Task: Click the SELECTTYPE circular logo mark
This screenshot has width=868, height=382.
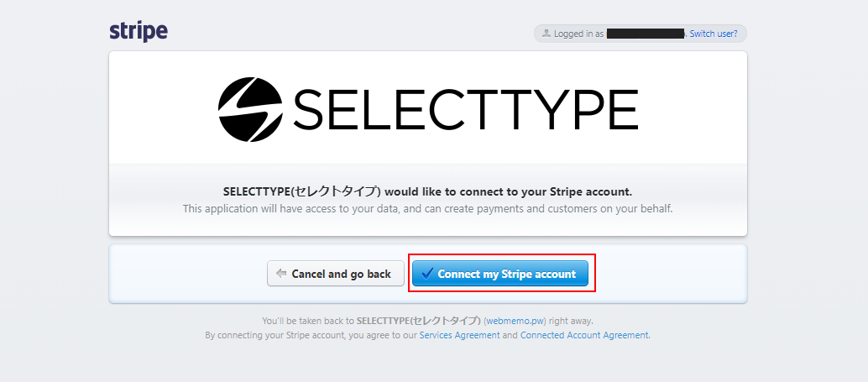Action: coord(250,108)
